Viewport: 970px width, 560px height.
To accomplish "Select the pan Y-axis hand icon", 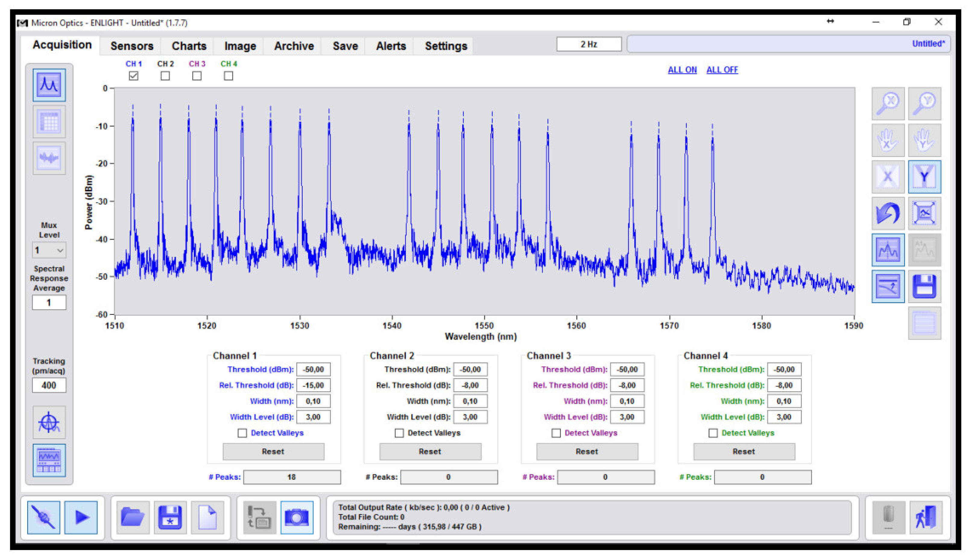I will pyautogui.click(x=924, y=140).
